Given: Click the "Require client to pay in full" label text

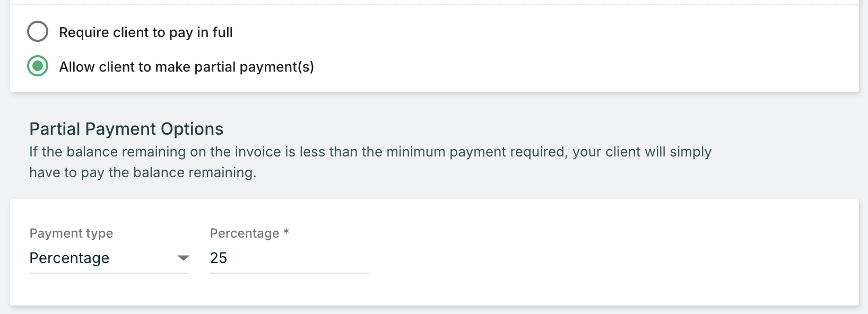Looking at the screenshot, I should [x=145, y=32].
